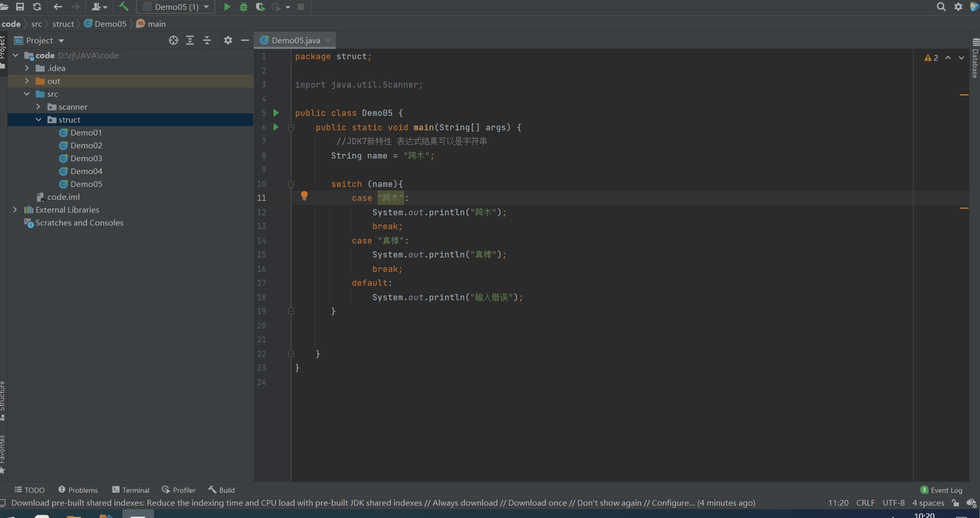This screenshot has width=980, height=518.
Task: Collapse all nodes in Project panel
Action: point(207,40)
